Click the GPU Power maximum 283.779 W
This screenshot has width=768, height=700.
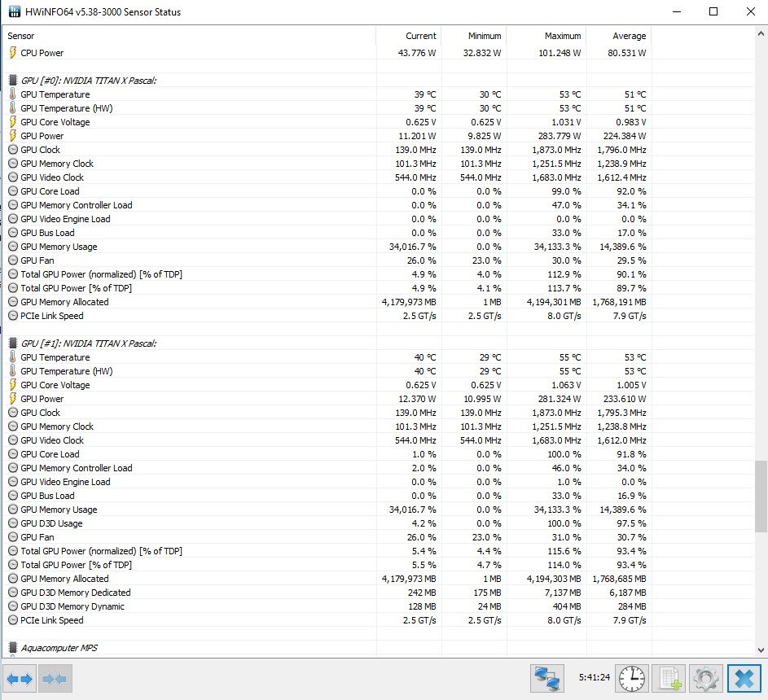click(560, 136)
